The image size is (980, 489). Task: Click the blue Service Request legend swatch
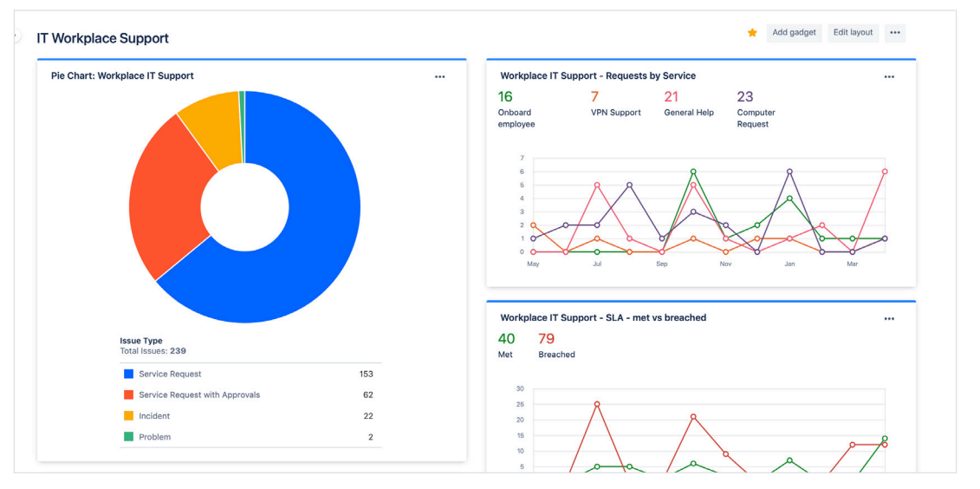(129, 375)
